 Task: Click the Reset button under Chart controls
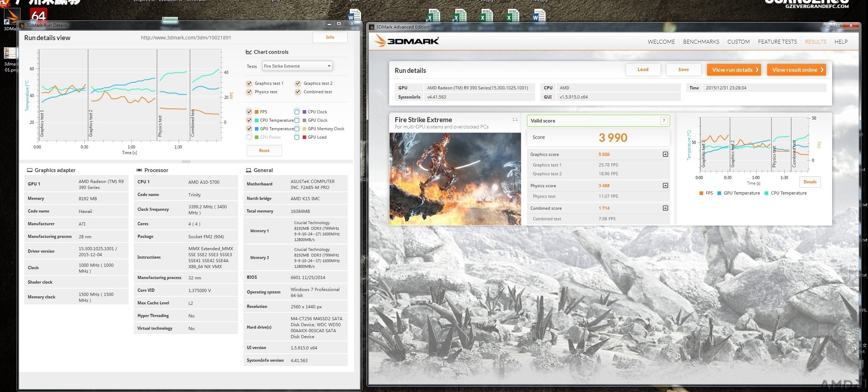[x=264, y=151]
